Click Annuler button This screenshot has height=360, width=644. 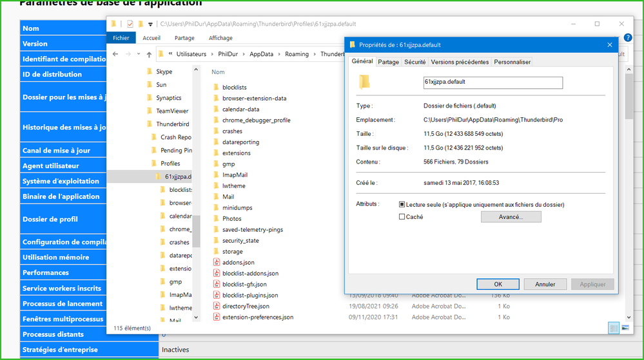click(x=545, y=284)
